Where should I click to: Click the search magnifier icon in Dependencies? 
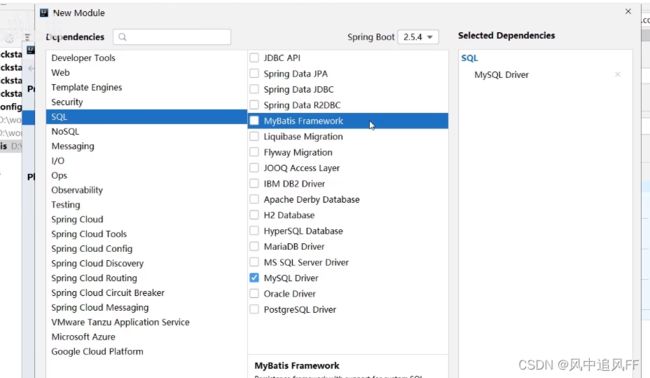coord(122,37)
